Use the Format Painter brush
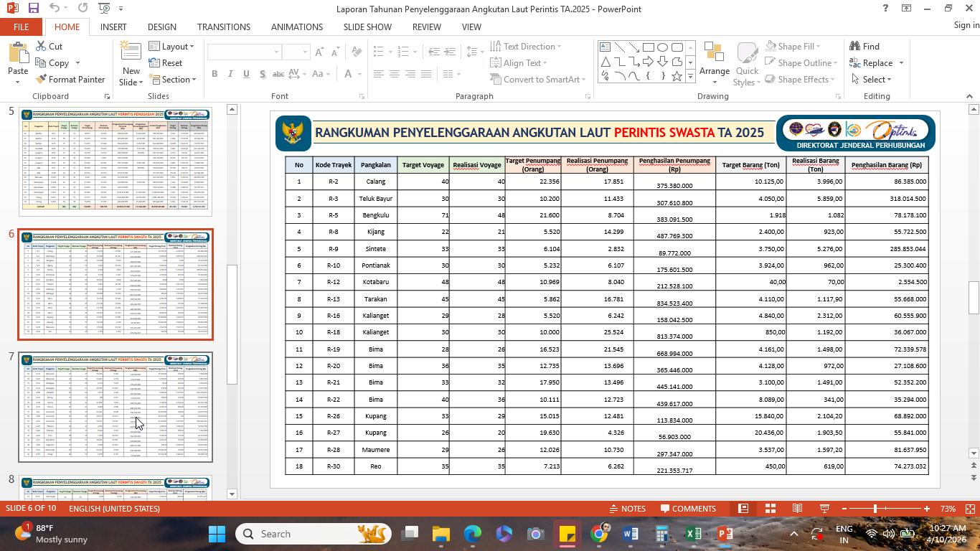The height and width of the screenshot is (551, 980). click(x=70, y=79)
